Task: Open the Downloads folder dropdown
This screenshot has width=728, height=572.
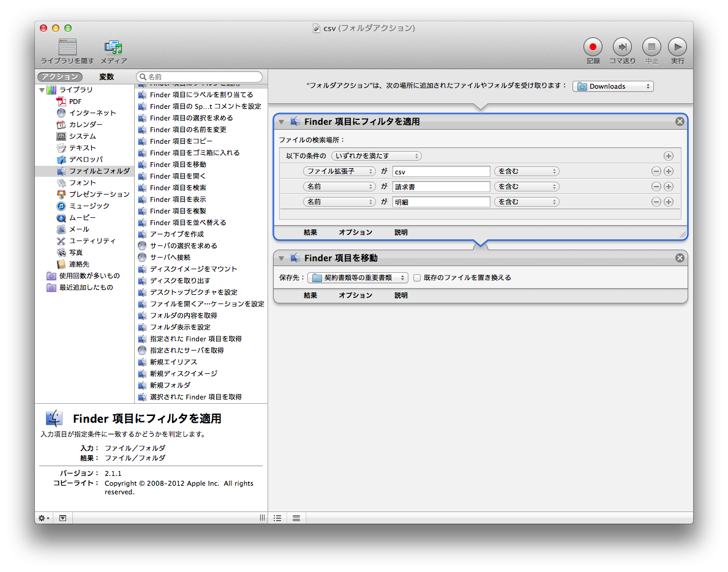Action: click(x=613, y=87)
